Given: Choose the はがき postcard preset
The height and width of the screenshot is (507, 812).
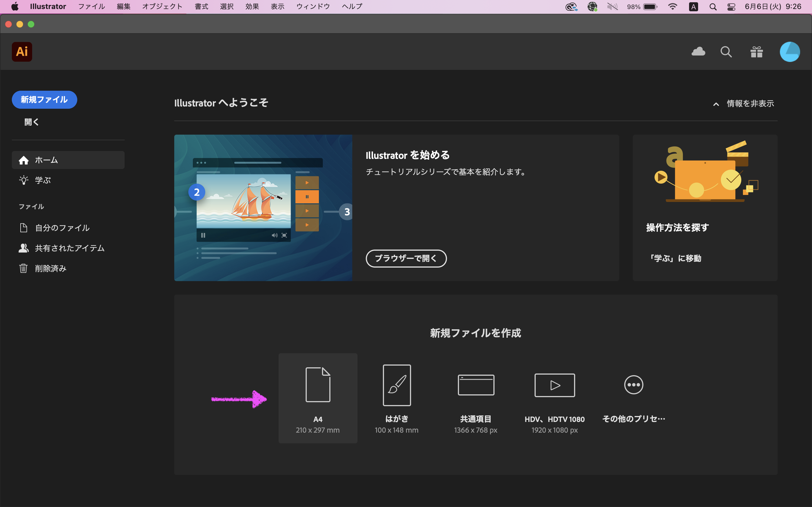Looking at the screenshot, I should coord(397,385).
